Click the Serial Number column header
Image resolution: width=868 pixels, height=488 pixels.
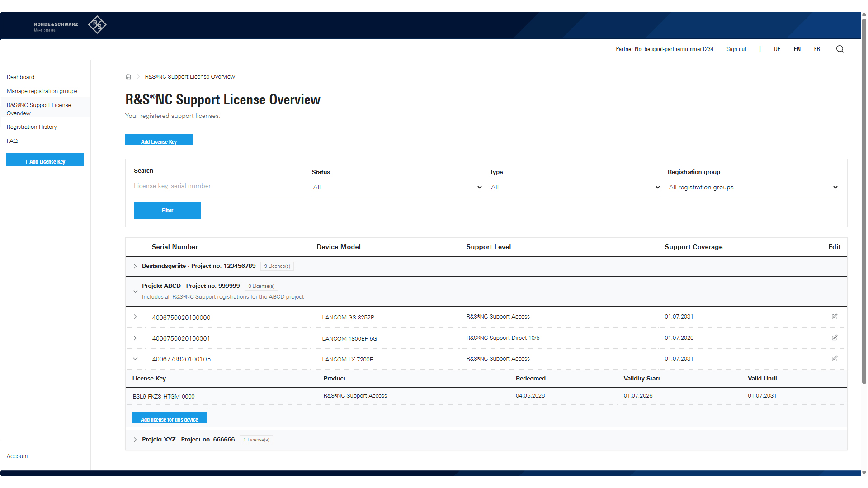coord(175,247)
